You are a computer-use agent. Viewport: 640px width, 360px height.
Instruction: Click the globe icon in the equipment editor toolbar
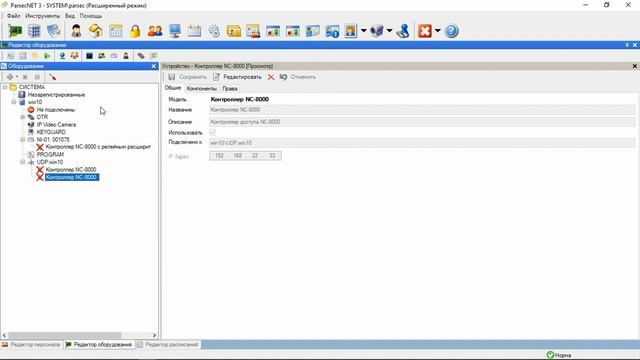[62, 56]
